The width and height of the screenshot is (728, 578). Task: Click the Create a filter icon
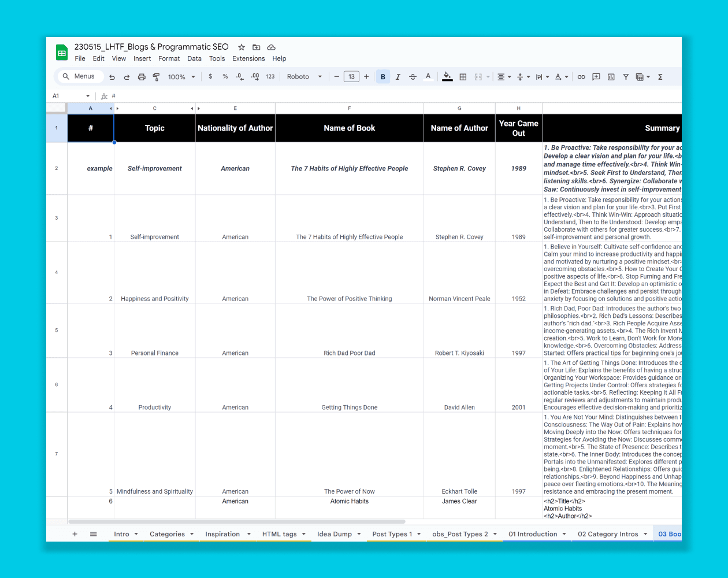coord(626,77)
